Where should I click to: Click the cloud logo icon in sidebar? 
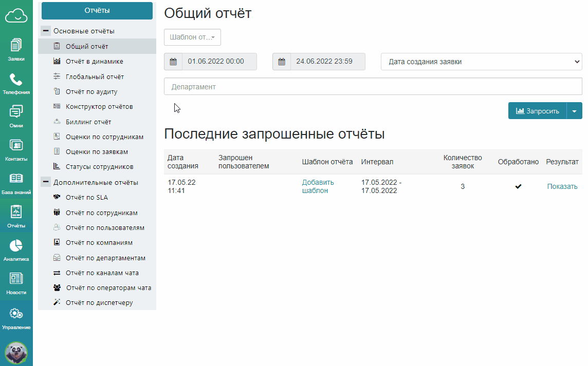click(16, 16)
